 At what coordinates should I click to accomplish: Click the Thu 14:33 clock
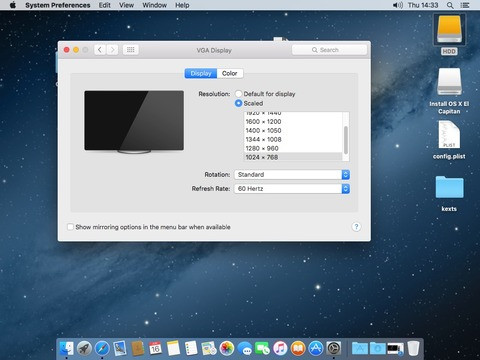[x=423, y=5]
